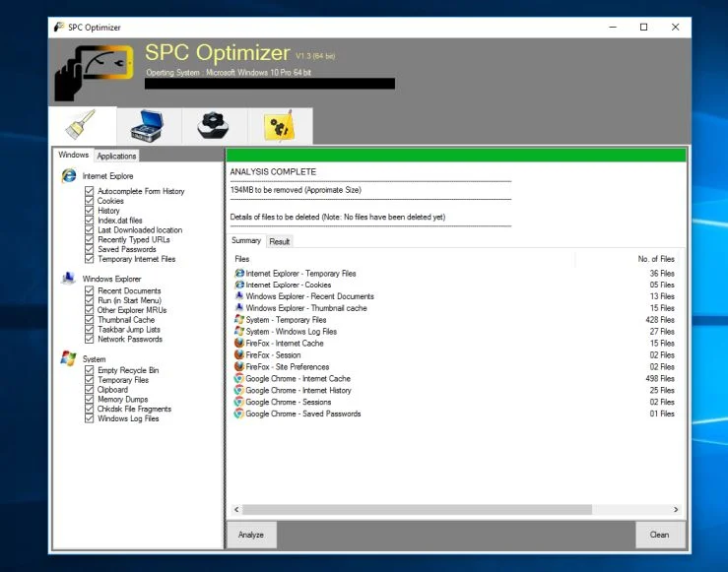Toggle Memory Dumps checkbox
728x572 pixels.
(x=89, y=399)
